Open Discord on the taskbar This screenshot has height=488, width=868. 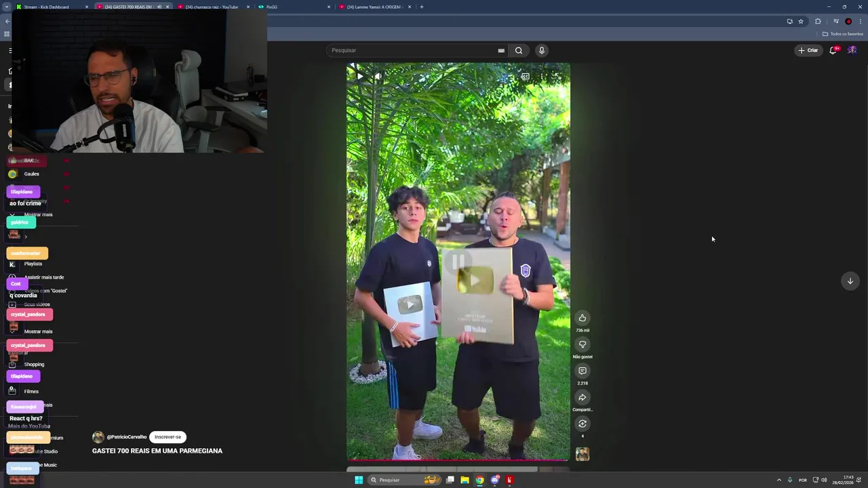(x=494, y=480)
